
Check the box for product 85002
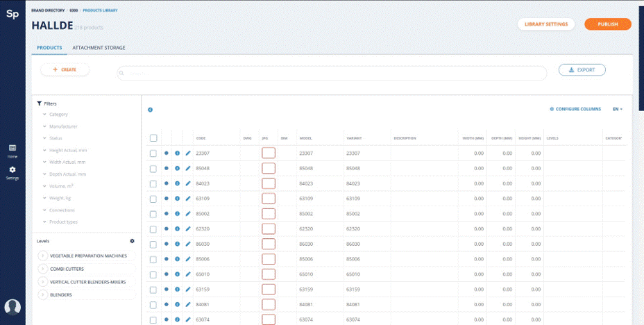click(153, 214)
